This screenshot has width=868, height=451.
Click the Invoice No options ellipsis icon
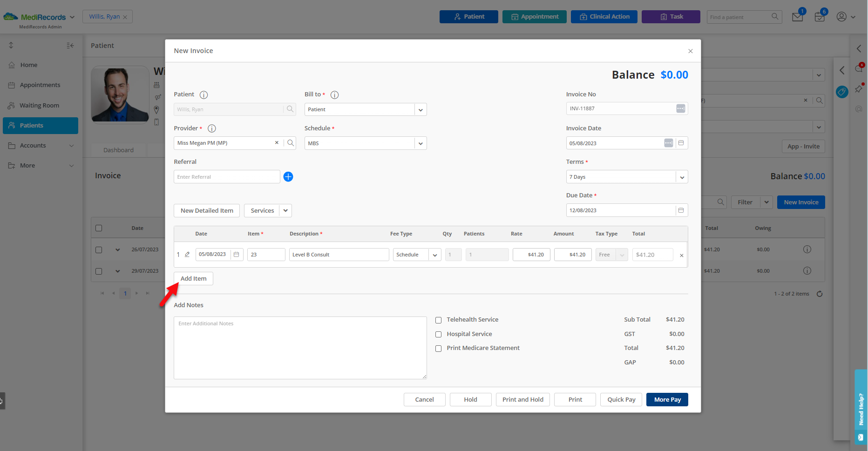[x=680, y=108]
